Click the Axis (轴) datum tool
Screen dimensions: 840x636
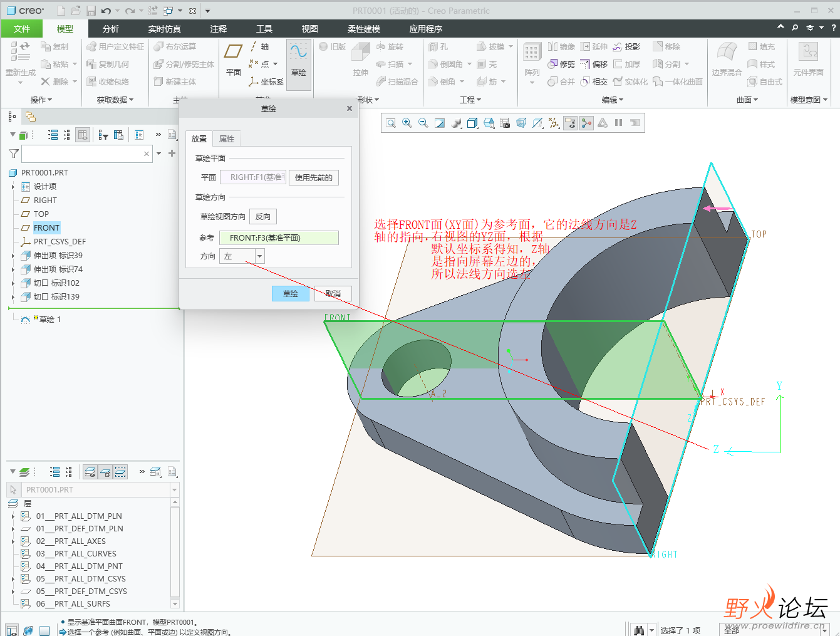pos(259,47)
